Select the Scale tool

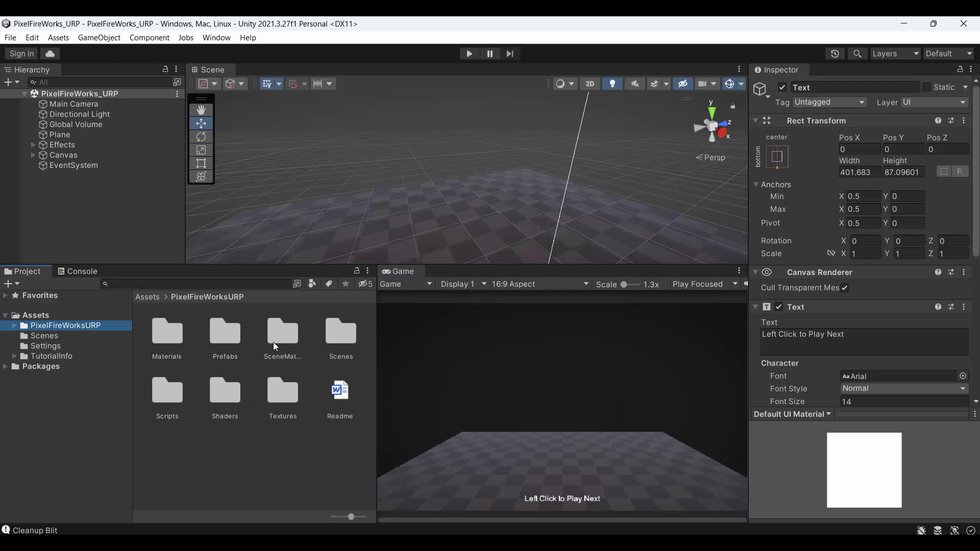click(x=201, y=150)
